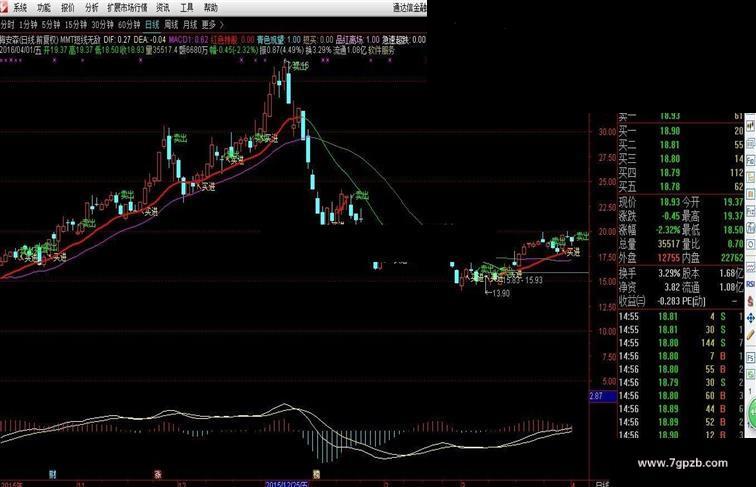
Task: Click the blue 2.87 value box
Action: coord(603,396)
